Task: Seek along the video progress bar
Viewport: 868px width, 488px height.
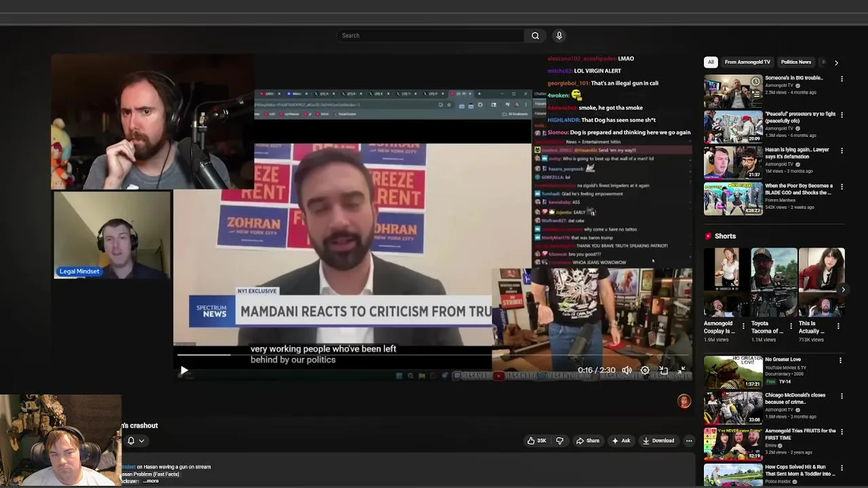Action: pyautogui.click(x=434, y=354)
